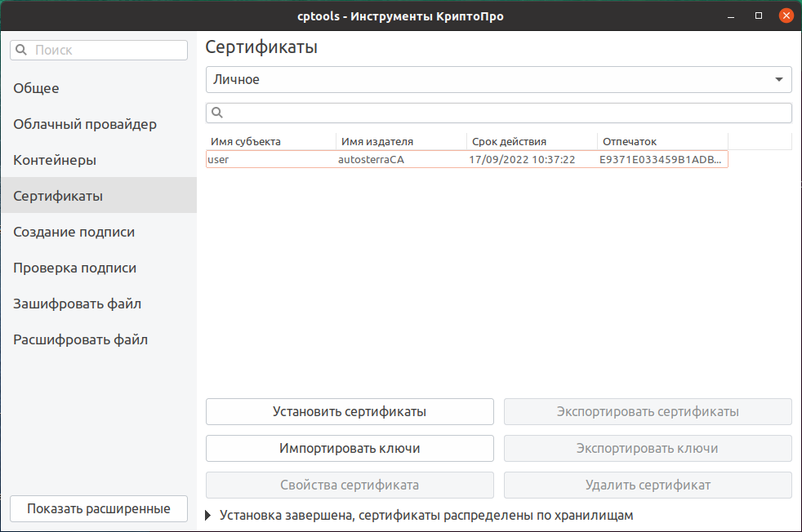The width and height of the screenshot is (802, 532).
Task: Go to Облачный провайдер section
Action: click(x=99, y=124)
